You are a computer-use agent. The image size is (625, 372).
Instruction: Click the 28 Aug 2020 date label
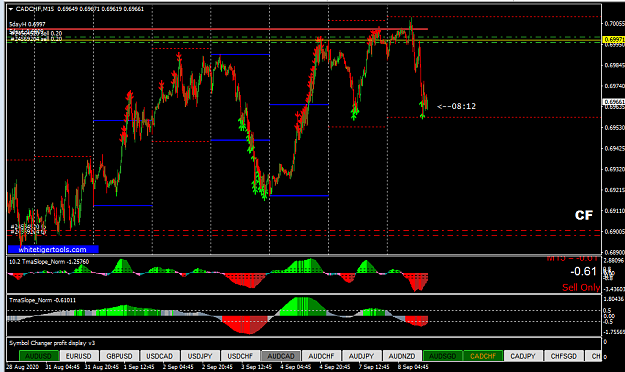(23, 367)
